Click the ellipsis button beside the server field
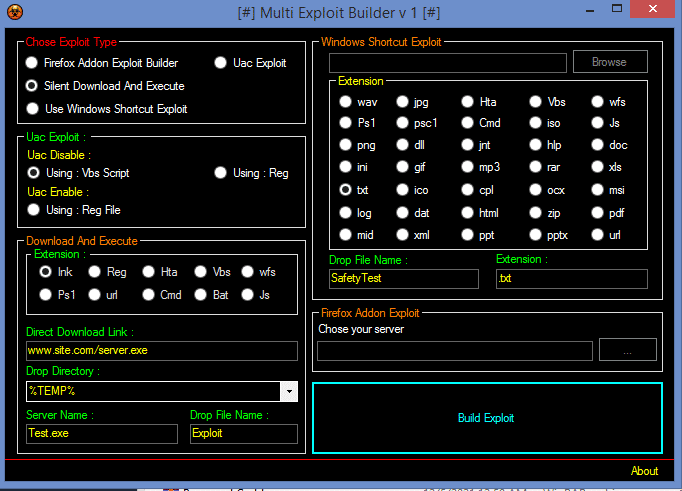The image size is (682, 491). [x=627, y=350]
